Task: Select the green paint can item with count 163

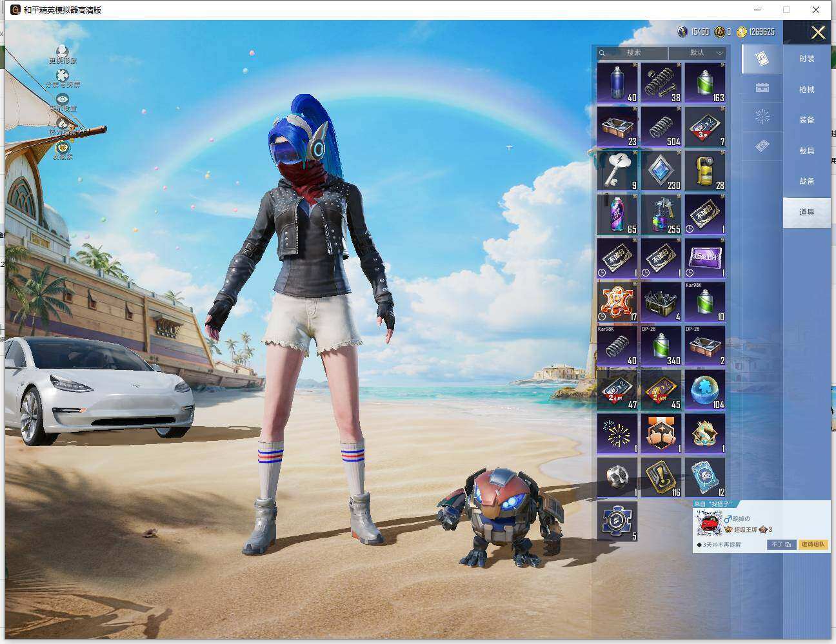Action: [705, 83]
